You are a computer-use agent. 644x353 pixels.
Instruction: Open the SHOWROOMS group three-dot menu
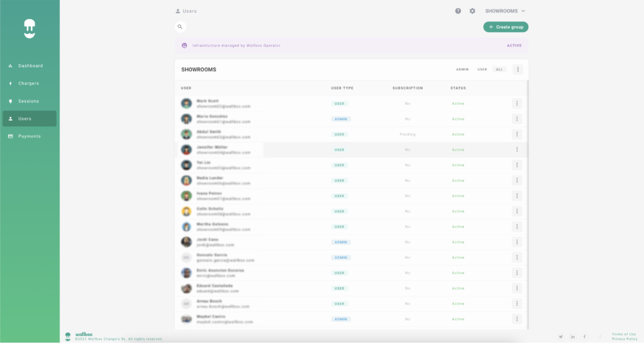(x=518, y=69)
